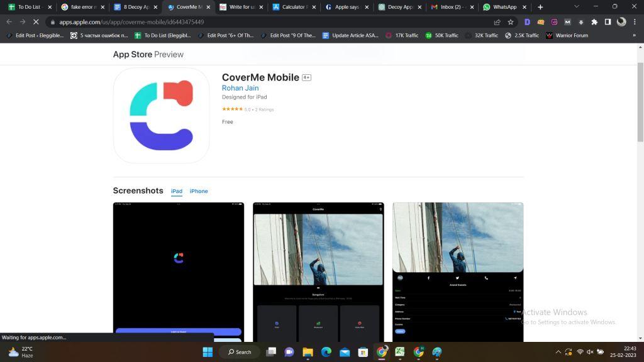Share this page icon in address bar
Viewport: 644px width, 362px height.
[x=497, y=22]
